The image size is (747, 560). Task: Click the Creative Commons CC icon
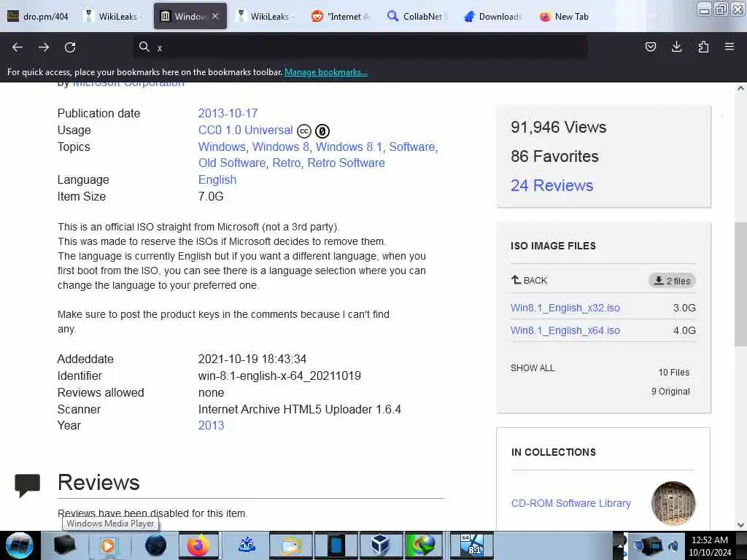(304, 131)
